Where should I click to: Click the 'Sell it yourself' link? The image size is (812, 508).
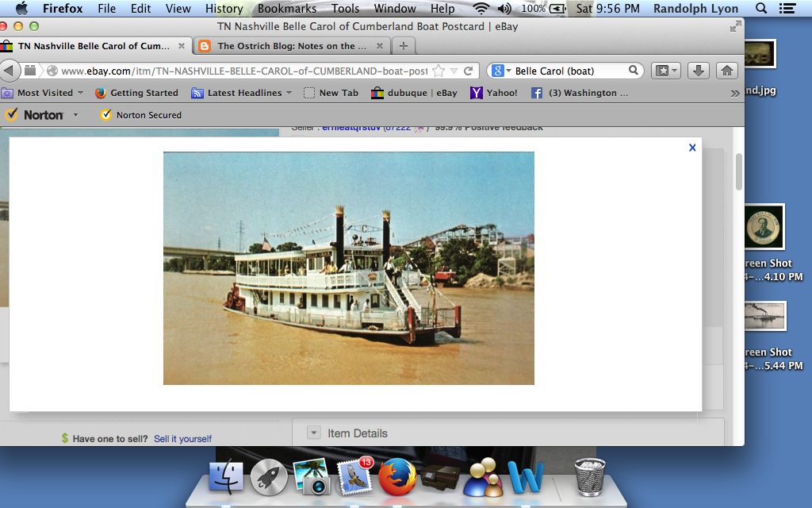pyautogui.click(x=182, y=439)
